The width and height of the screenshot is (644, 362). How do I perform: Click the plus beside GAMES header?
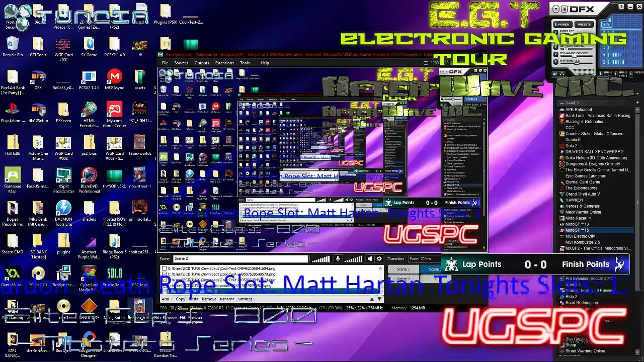tap(637, 103)
